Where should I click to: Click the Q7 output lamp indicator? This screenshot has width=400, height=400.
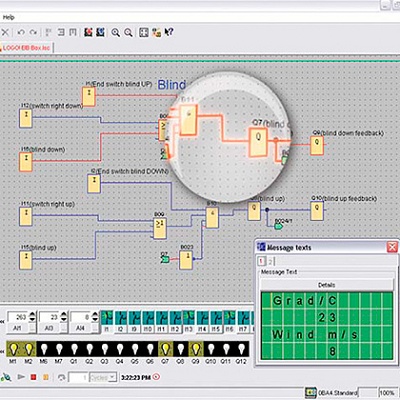click(165, 349)
